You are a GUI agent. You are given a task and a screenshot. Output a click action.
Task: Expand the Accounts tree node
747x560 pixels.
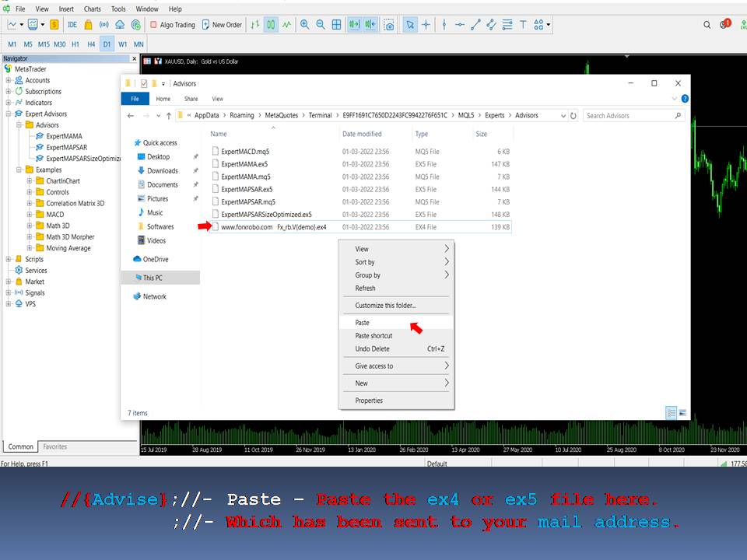tap(9, 80)
